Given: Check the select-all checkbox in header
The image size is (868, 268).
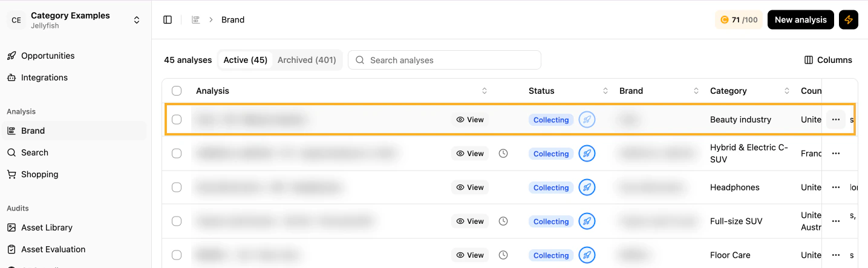Looking at the screenshot, I should coord(177,91).
